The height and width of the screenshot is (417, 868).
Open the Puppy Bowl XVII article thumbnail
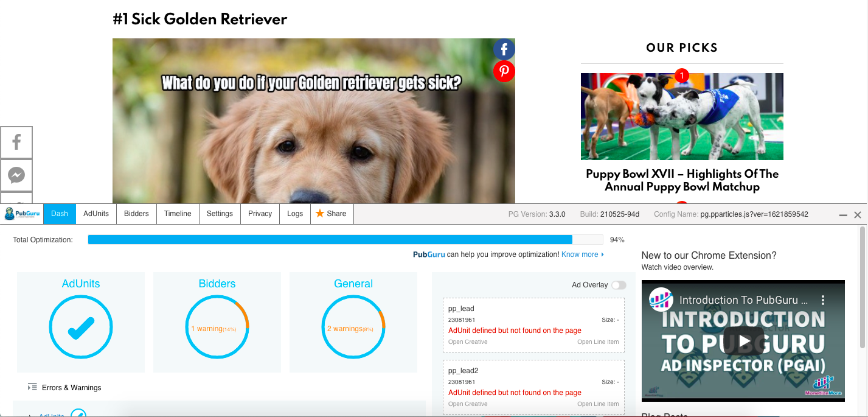[x=682, y=116]
